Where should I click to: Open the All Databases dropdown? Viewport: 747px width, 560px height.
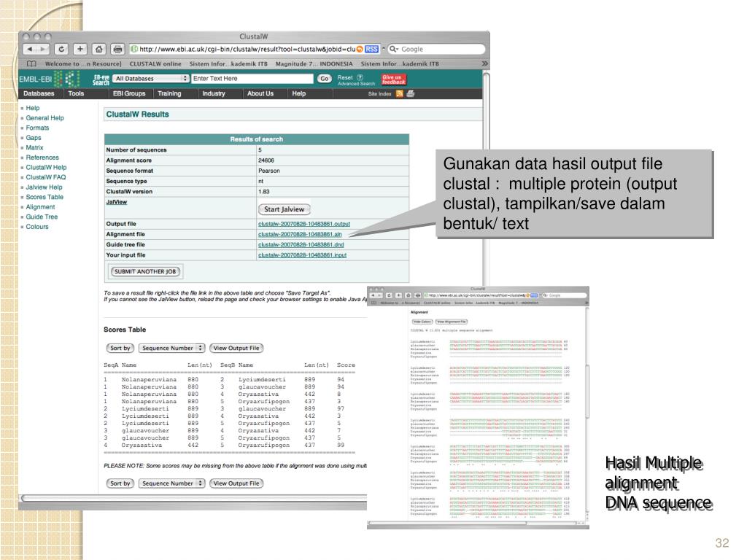[152, 79]
